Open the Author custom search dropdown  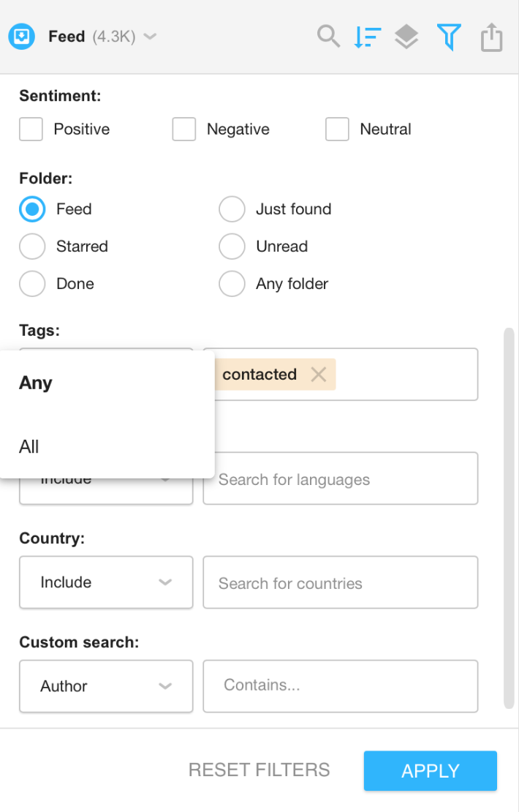(106, 686)
